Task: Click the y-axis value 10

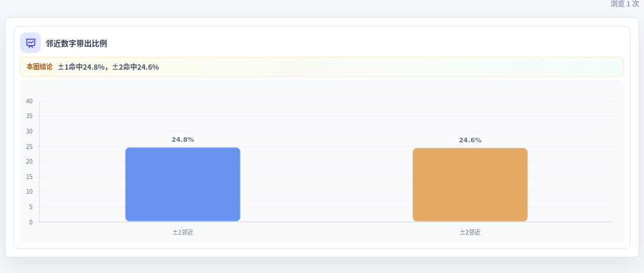Action: click(x=29, y=192)
